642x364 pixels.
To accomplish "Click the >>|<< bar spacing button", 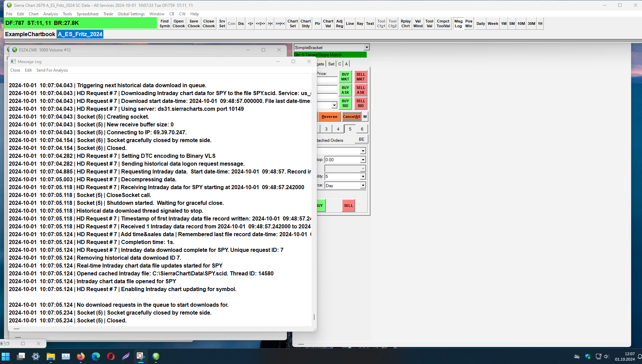I will 280,24.
